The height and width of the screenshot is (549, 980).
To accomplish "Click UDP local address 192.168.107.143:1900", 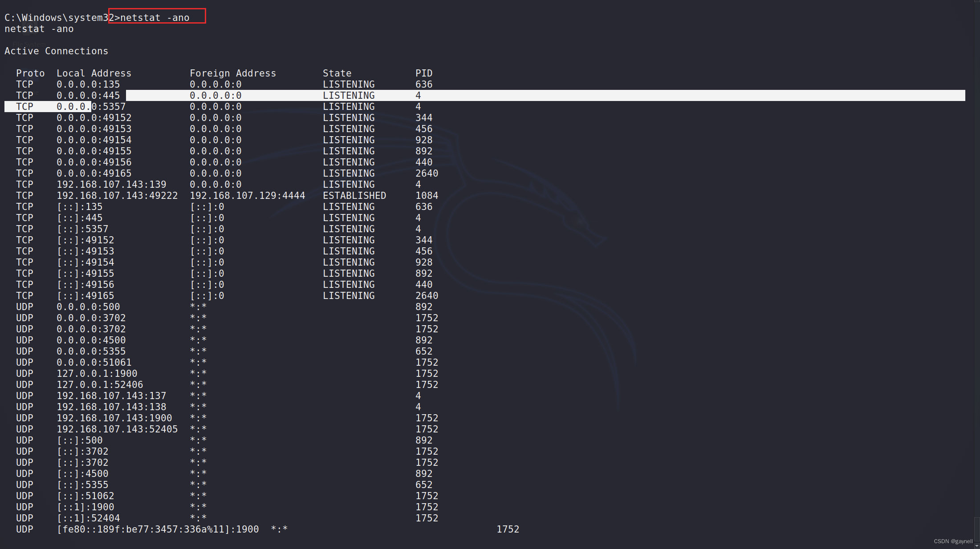I will (114, 418).
